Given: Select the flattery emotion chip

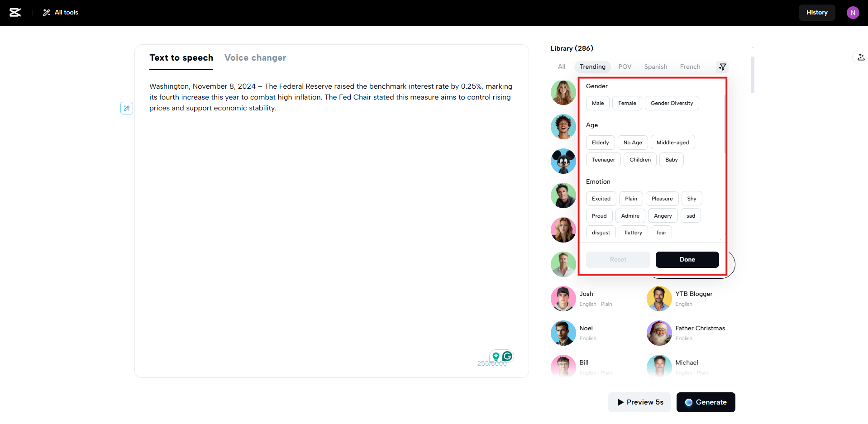Looking at the screenshot, I should pos(633,232).
